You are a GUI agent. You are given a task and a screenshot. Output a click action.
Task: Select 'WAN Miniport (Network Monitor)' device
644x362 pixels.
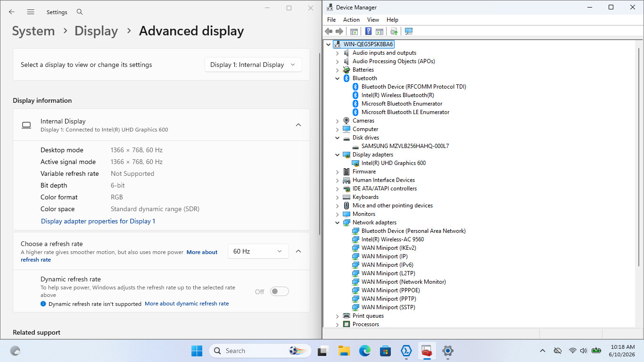[404, 282]
